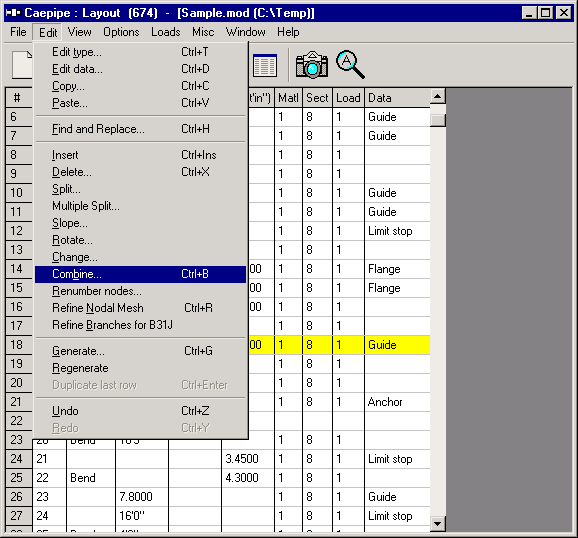
Task: Choose Slope... from the Edit menu
Action: (x=140, y=223)
